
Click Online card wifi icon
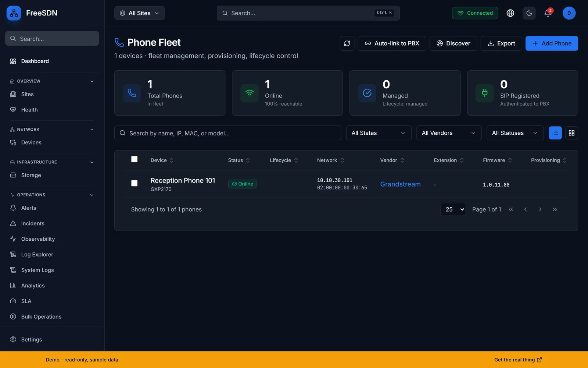point(250,93)
